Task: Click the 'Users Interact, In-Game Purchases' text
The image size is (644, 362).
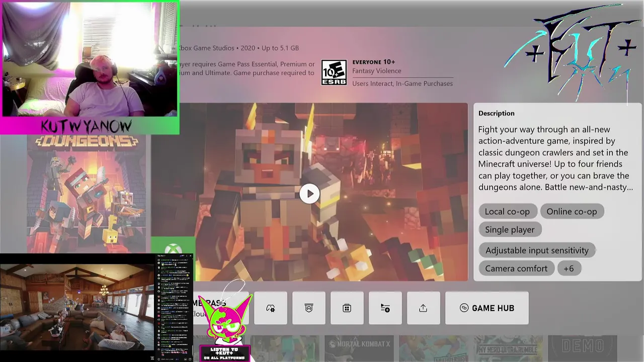Action: (403, 83)
